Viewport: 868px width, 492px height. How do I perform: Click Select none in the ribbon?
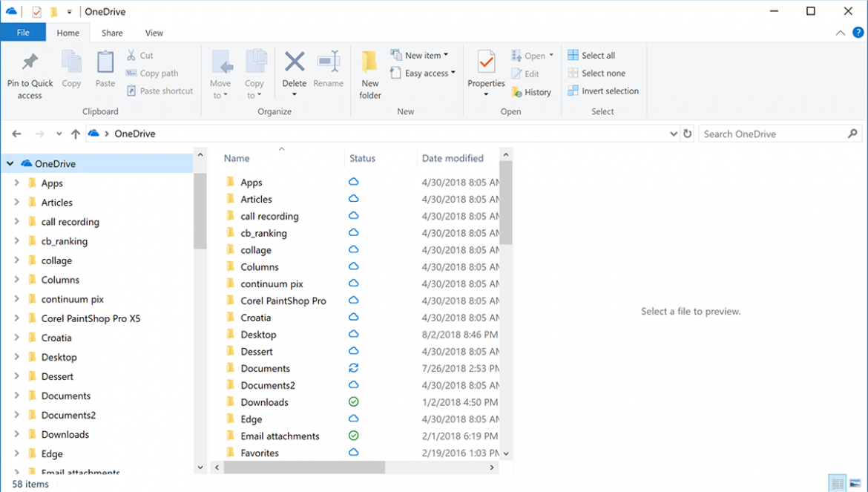click(x=596, y=73)
